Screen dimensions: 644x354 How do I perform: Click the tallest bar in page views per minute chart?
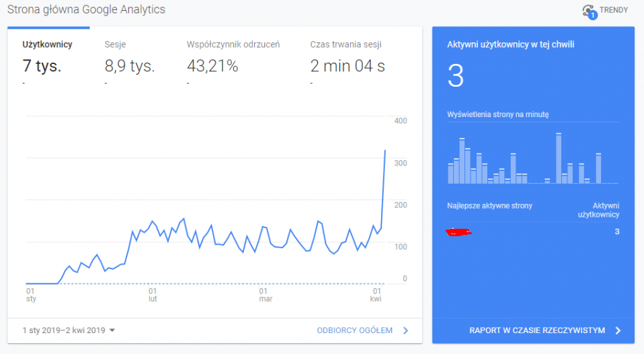[x=559, y=159]
